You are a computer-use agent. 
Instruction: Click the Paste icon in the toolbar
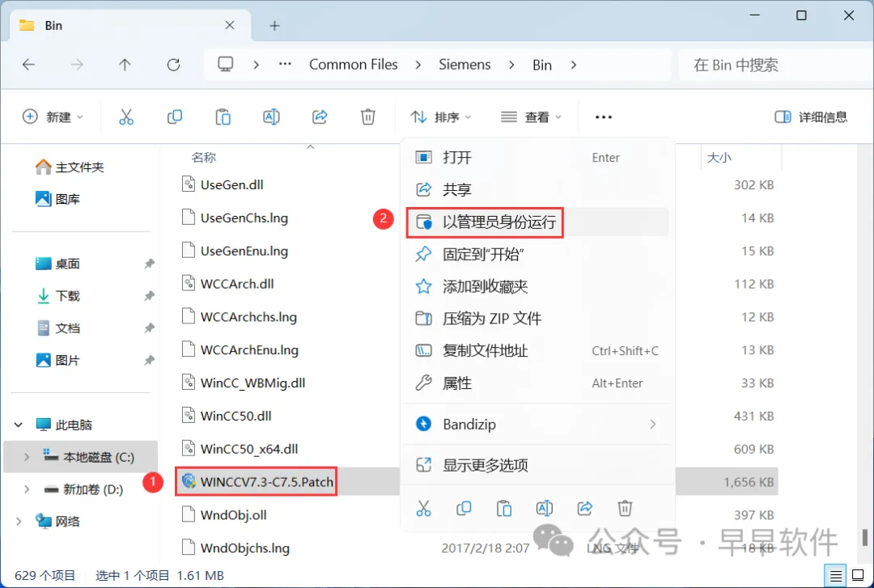223,117
